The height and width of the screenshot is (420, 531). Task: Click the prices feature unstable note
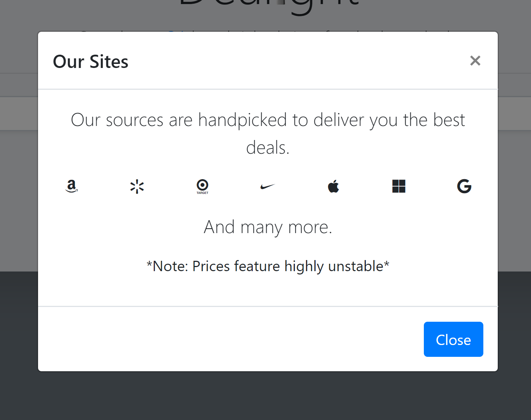(268, 266)
